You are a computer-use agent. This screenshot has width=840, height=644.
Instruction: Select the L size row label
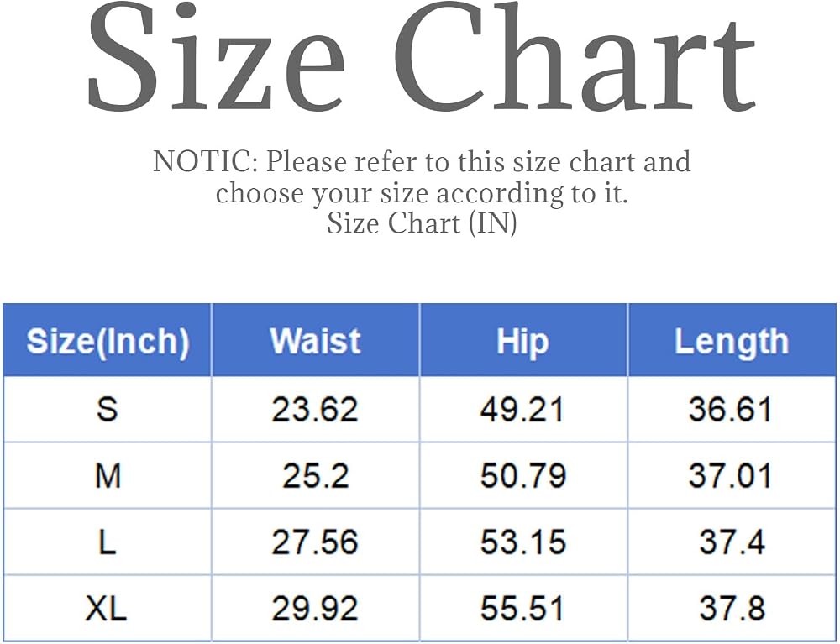point(108,542)
